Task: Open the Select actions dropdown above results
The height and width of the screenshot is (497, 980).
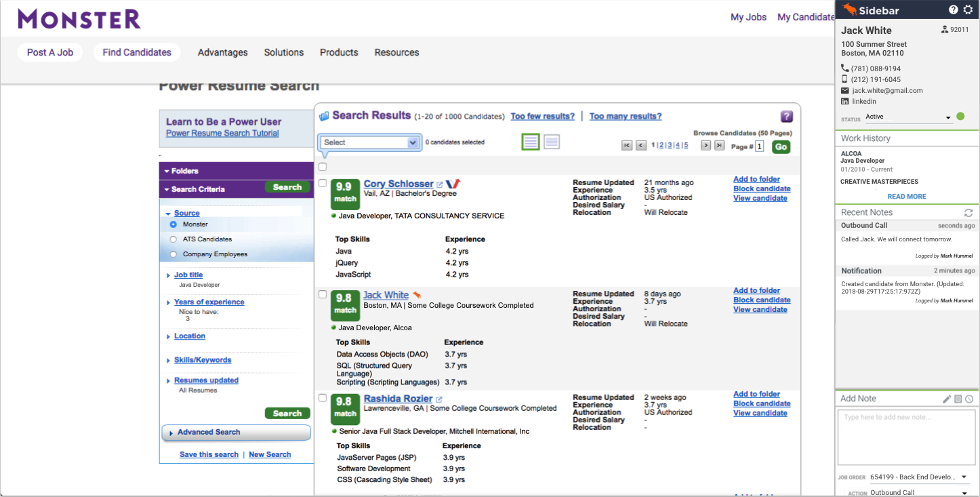Action: 370,142
